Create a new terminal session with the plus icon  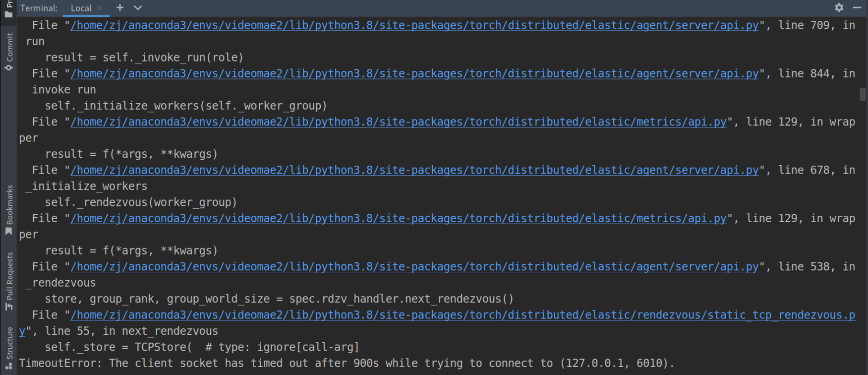[x=119, y=7]
